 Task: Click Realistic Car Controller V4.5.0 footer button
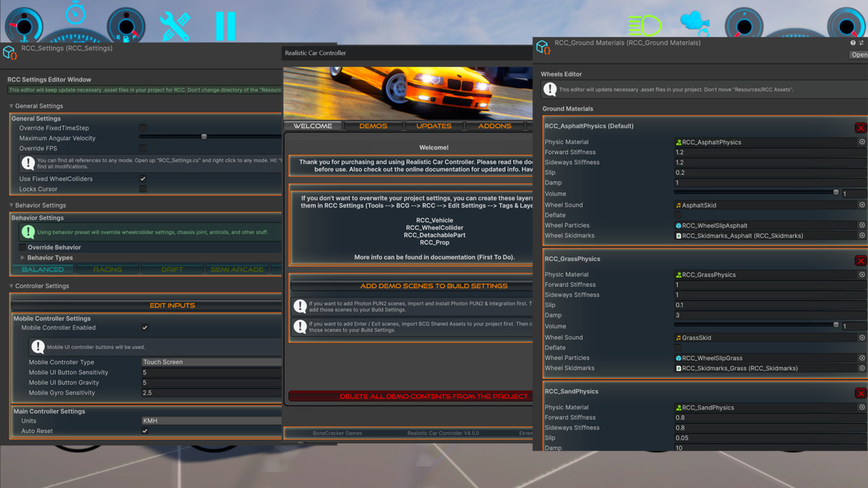point(443,434)
